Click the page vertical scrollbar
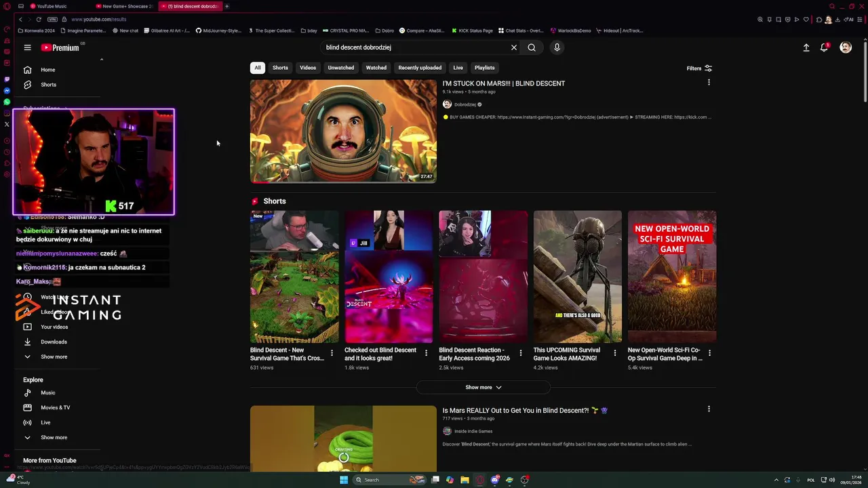The width and height of the screenshot is (868, 488). tap(865, 71)
